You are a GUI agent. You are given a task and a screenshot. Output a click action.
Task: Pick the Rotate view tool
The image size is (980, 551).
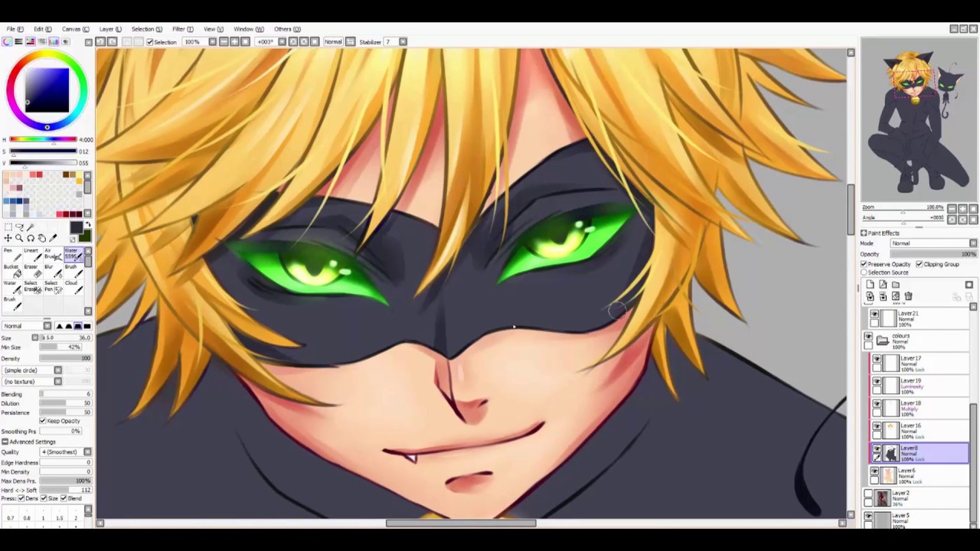pyautogui.click(x=31, y=238)
